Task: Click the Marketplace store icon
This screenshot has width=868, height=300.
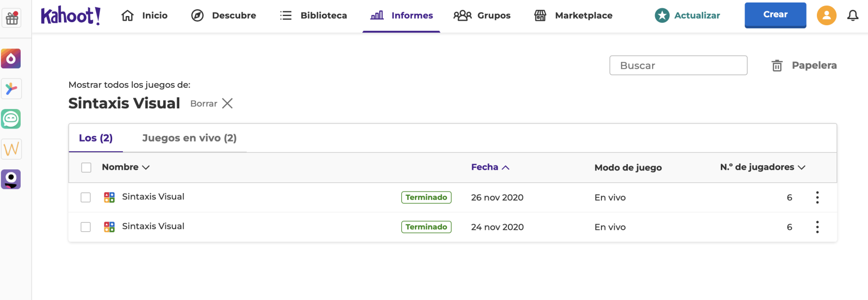Action: point(540,15)
